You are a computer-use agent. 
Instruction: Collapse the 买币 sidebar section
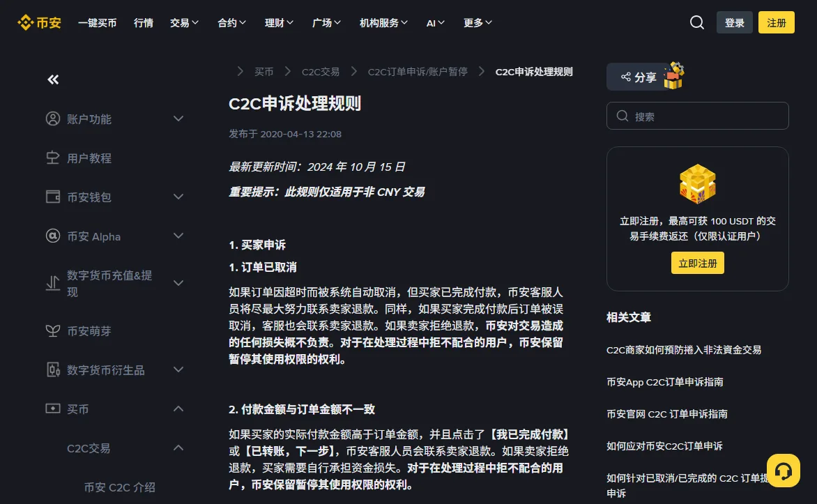178,408
